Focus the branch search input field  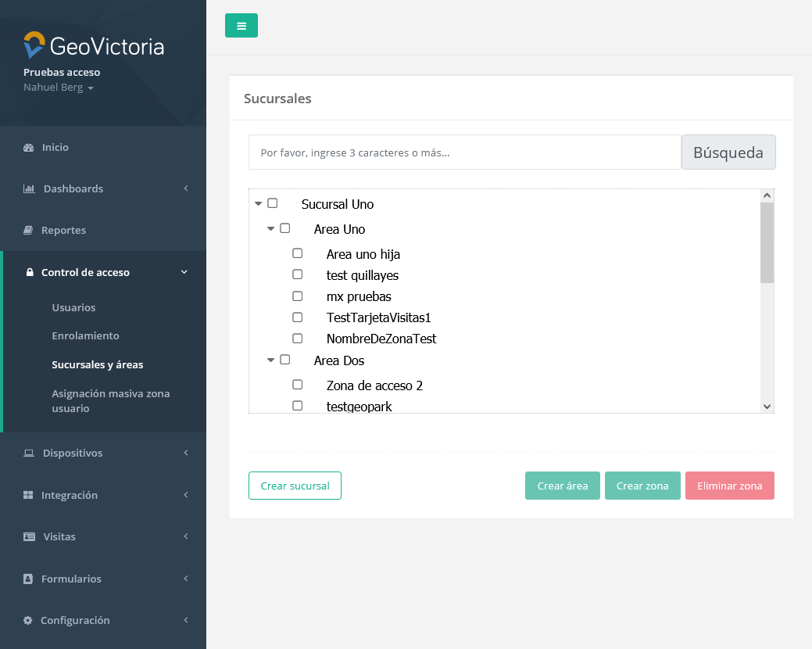tap(465, 152)
